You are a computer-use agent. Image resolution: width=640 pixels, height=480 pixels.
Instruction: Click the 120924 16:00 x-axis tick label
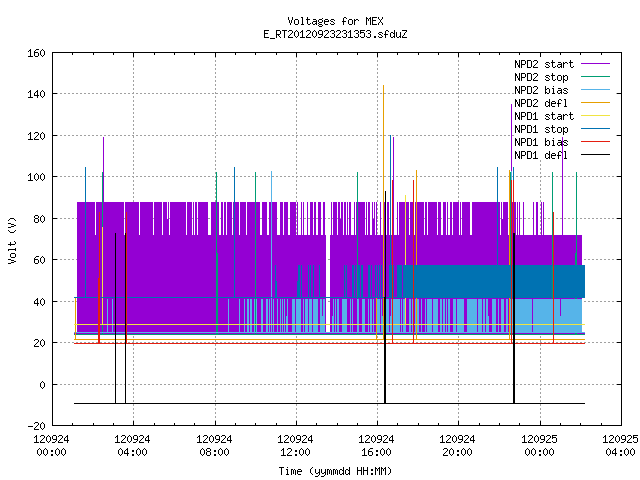pyautogui.click(x=376, y=446)
